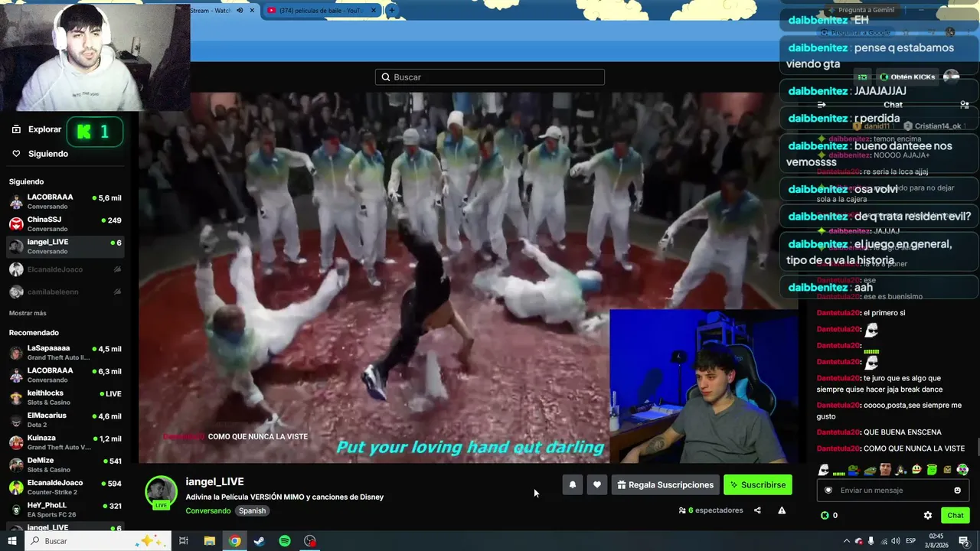Select the rainbow clown emote
The image size is (980, 551).
tap(962, 470)
